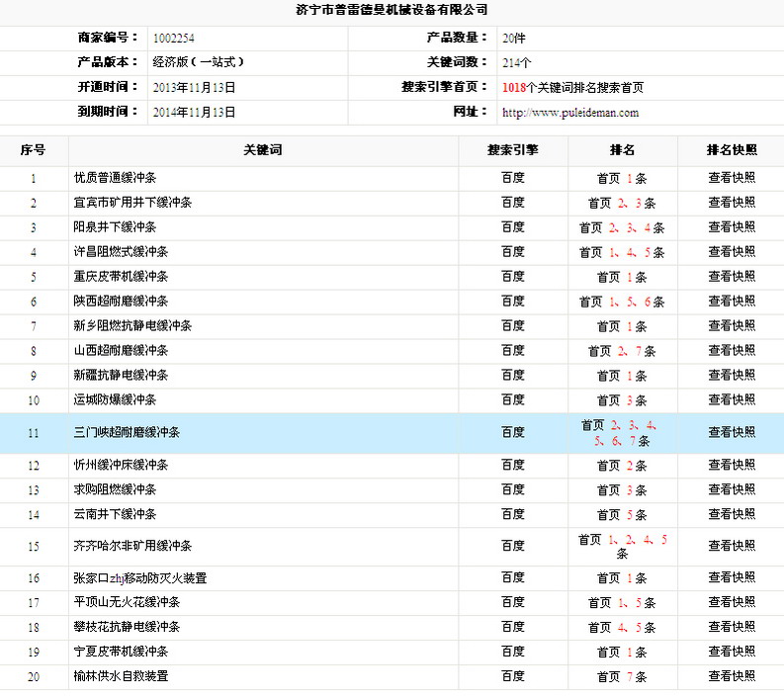Select keyword 云南井下缓冲条
The image size is (784, 698).
tap(115, 514)
